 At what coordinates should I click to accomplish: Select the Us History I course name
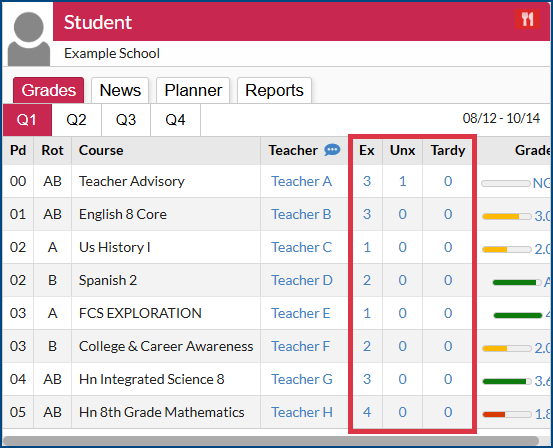pyautogui.click(x=115, y=247)
